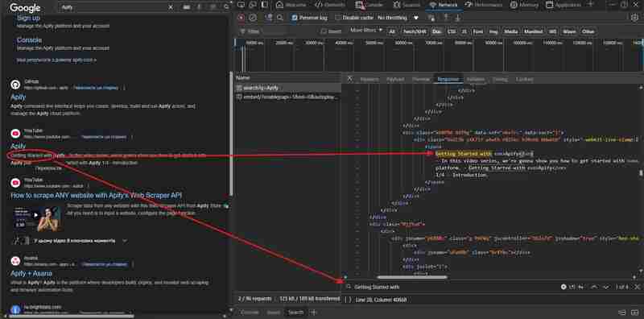Open the Apify + Asana result link
The image size is (644, 319).
coord(31,273)
